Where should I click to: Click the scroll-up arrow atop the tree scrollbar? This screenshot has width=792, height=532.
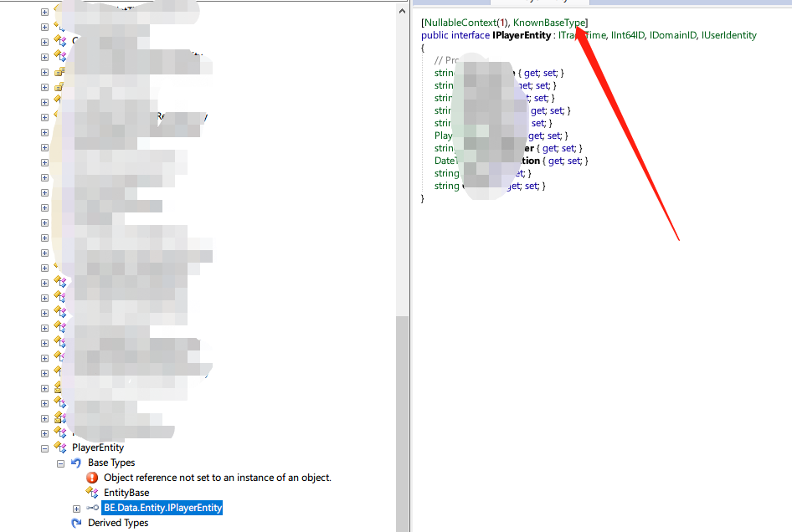402,9
